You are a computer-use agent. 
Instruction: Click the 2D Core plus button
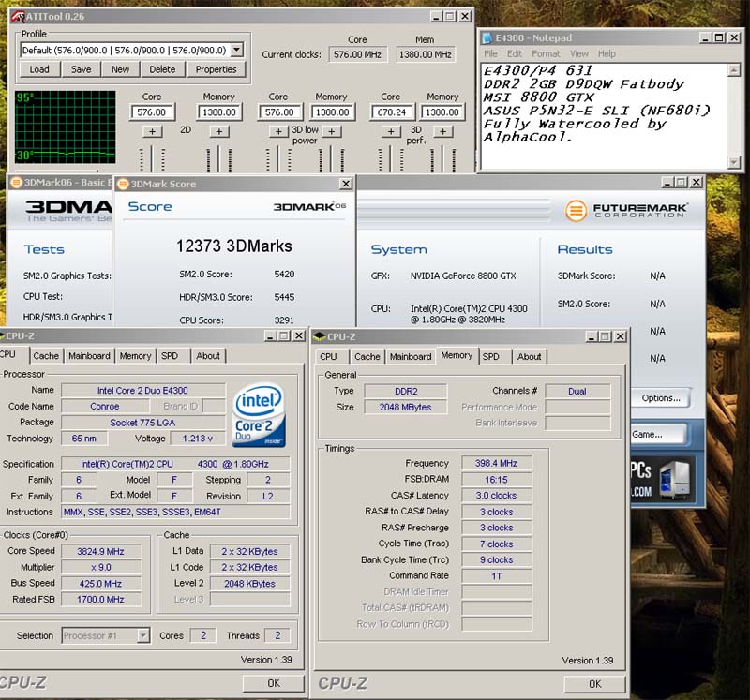pos(152,131)
